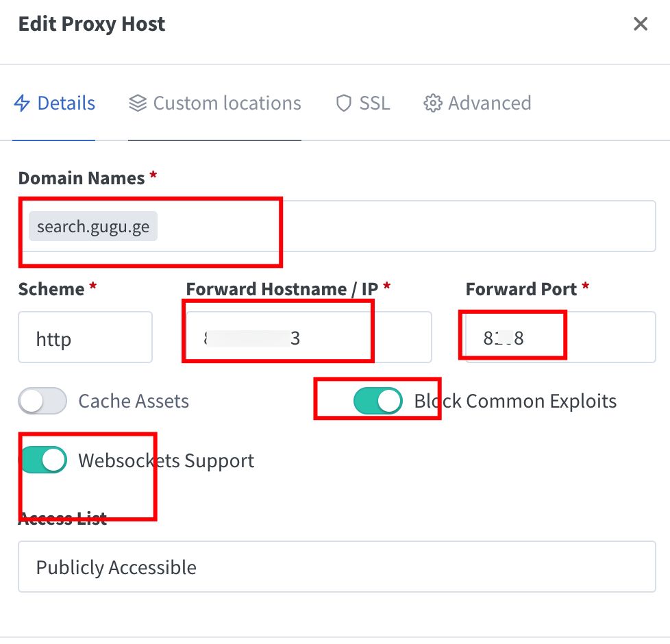The height and width of the screenshot is (644, 670).
Task: Click empty area of Domain Names field
Action: pyautogui.click(x=466, y=226)
